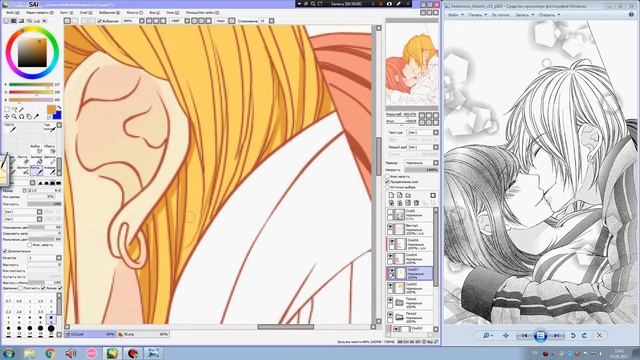The height and width of the screenshot is (360, 640).
Task: Click the navigator preview thumbnail
Action: [x=412, y=64]
